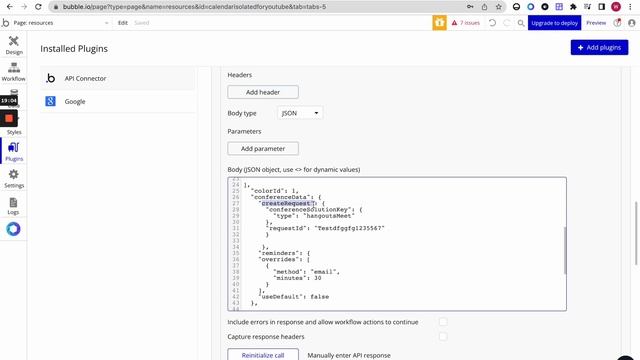Click the page vertical scrollbar on the right
Screen dimensions: 640x360
tap(636, 233)
